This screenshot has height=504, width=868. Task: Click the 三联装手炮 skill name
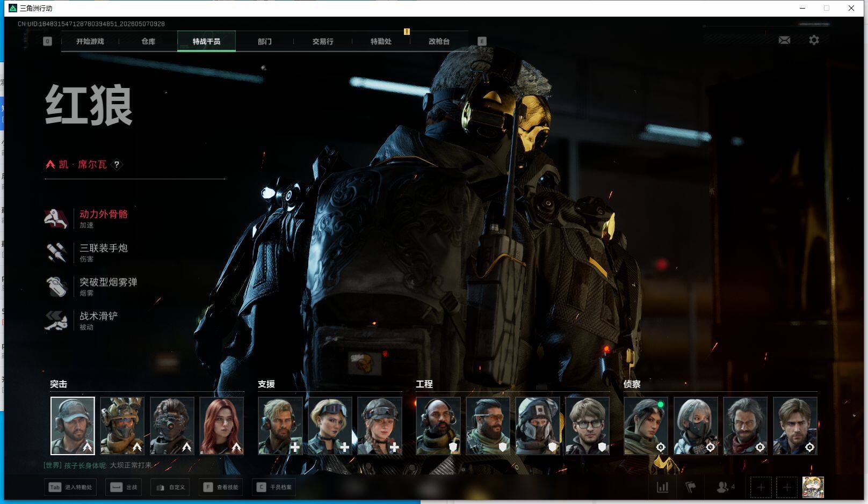pyautogui.click(x=104, y=248)
